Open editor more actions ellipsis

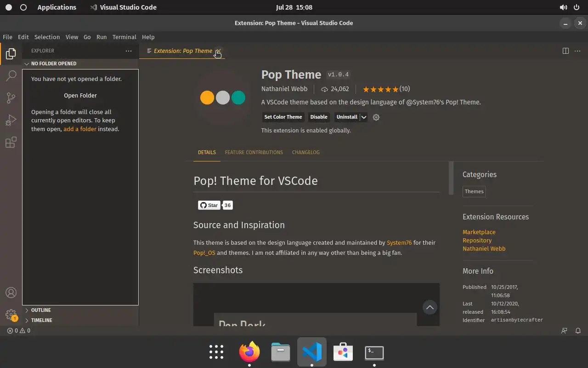577,51
